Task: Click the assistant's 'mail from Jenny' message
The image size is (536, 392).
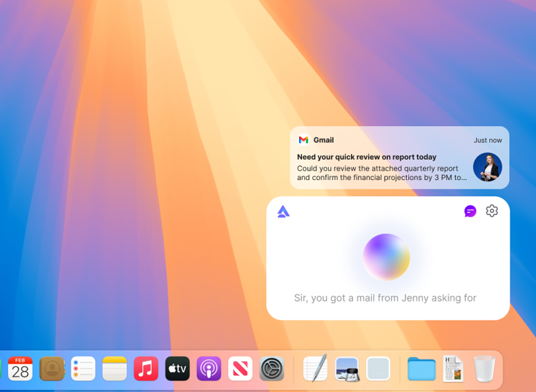Action: [385, 297]
